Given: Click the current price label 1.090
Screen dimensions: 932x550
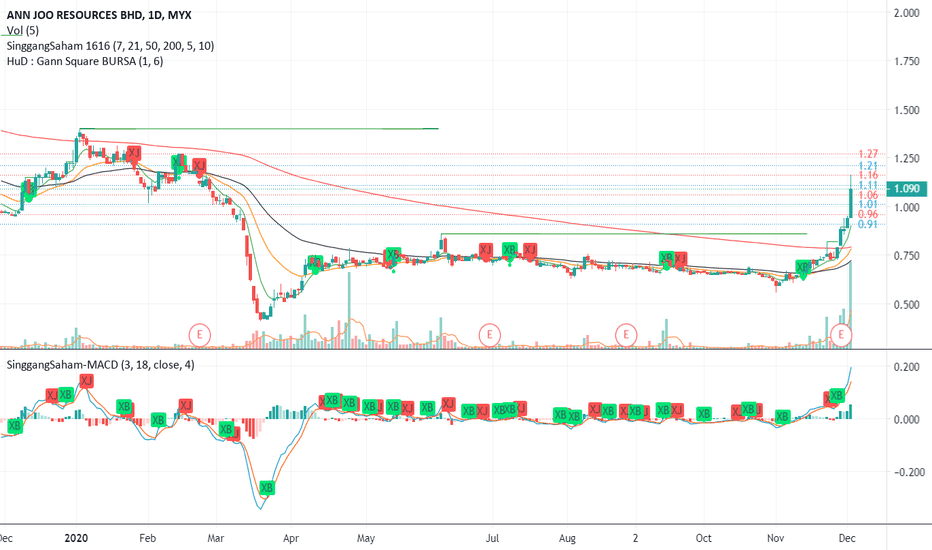Looking at the screenshot, I should tap(907, 188).
